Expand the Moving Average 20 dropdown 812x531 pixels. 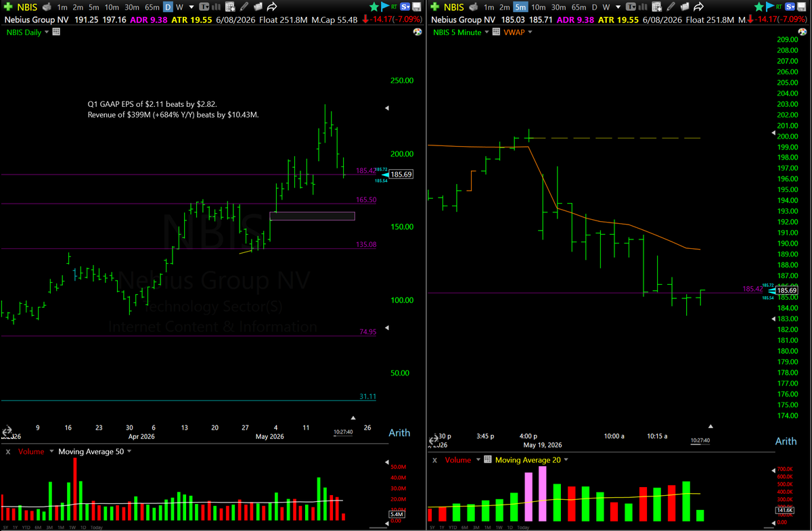click(x=565, y=460)
